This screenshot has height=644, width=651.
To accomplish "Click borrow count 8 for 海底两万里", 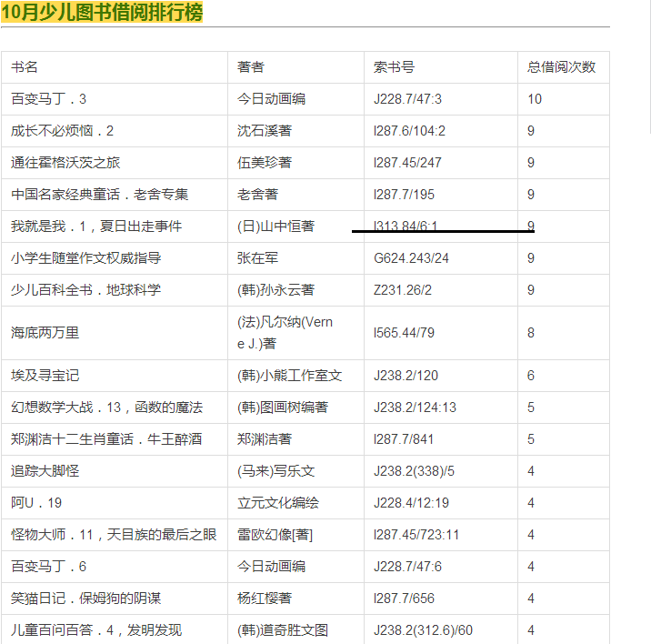I will click(x=531, y=333).
